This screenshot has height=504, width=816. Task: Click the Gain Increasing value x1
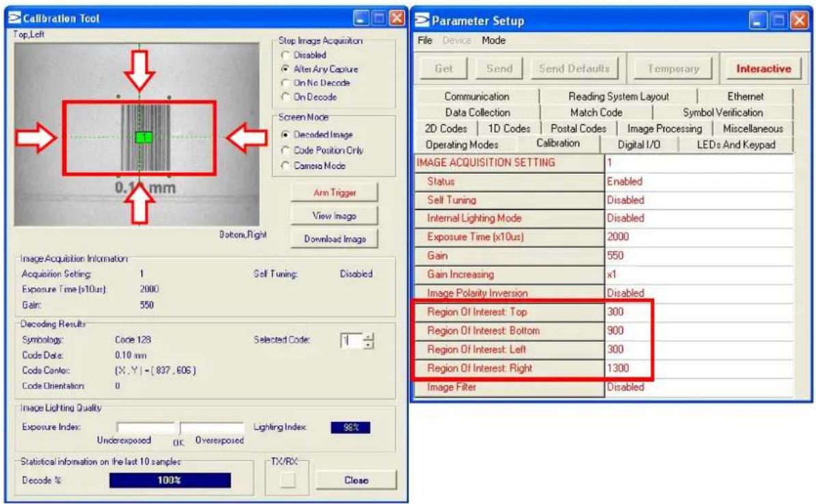click(699, 274)
